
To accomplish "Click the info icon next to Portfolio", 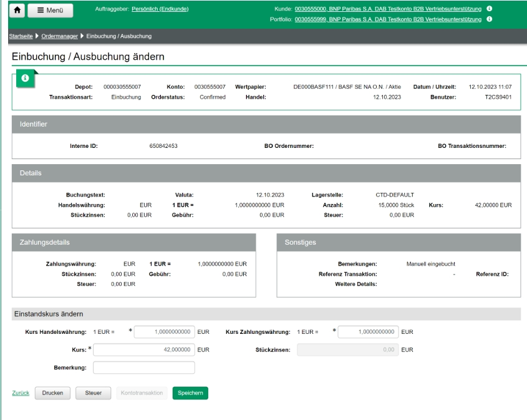I will [490, 19].
